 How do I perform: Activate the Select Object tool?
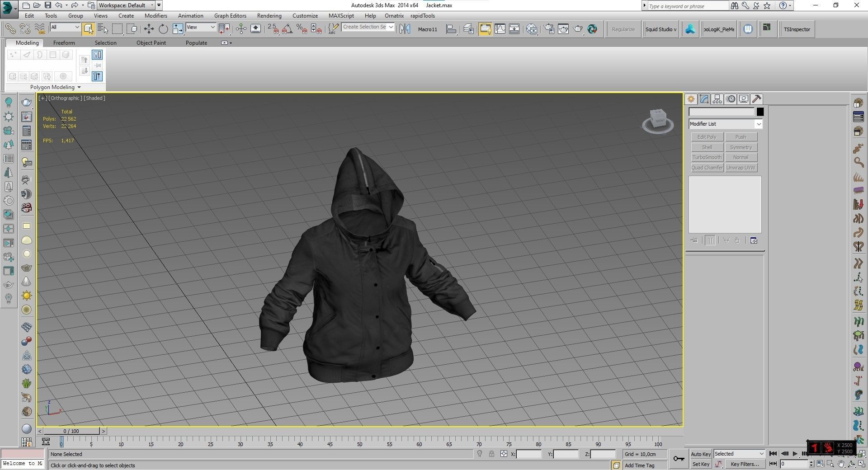click(89, 29)
